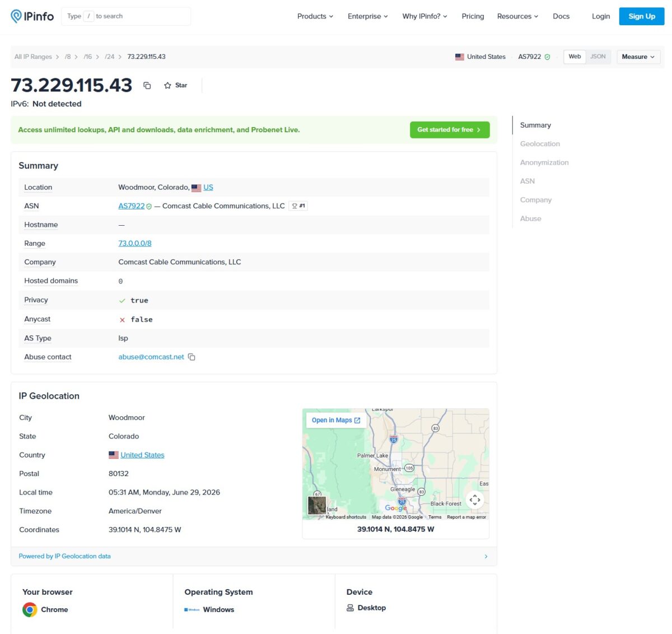Toggle map camera controls
The width and height of the screenshot is (672, 634).
pos(475,500)
